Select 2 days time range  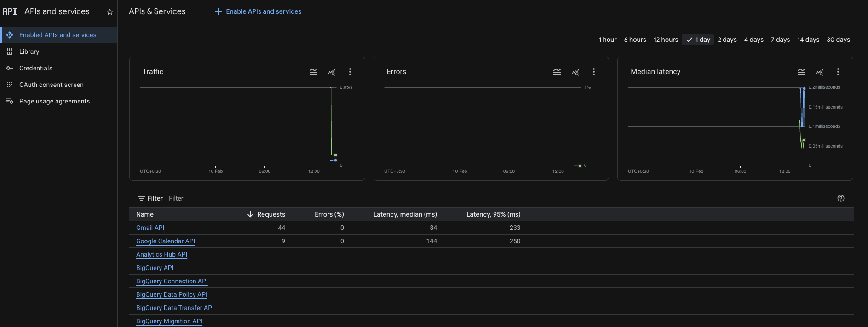coord(727,40)
